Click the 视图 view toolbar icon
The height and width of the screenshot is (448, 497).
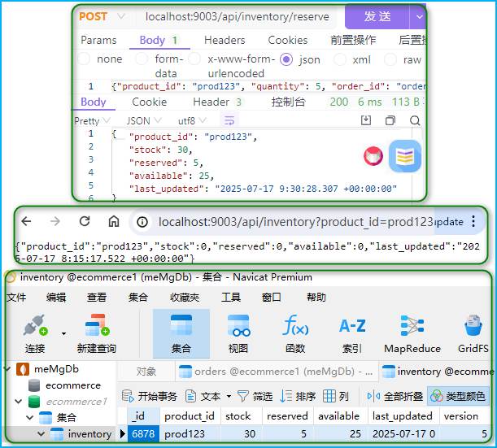click(238, 334)
